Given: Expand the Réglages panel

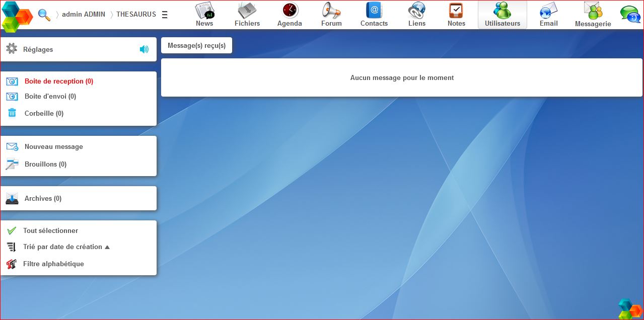Looking at the screenshot, I should coord(38,49).
